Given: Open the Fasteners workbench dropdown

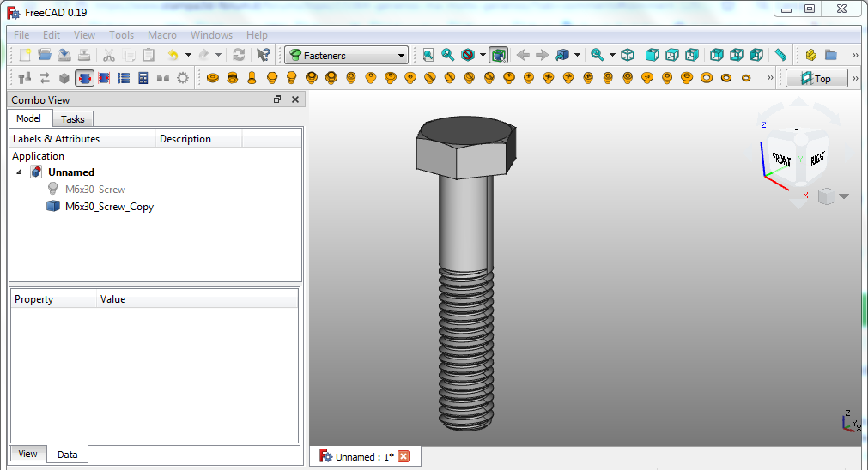Looking at the screenshot, I should pos(347,56).
